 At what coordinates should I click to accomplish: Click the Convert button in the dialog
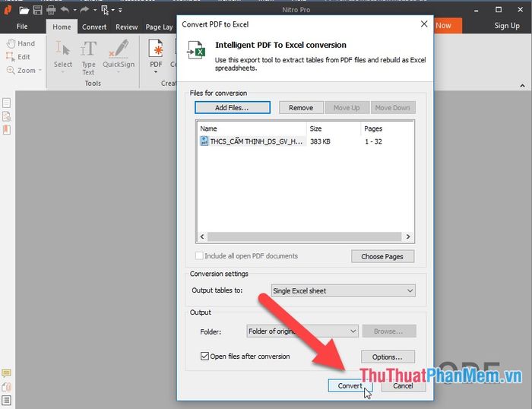[350, 385]
